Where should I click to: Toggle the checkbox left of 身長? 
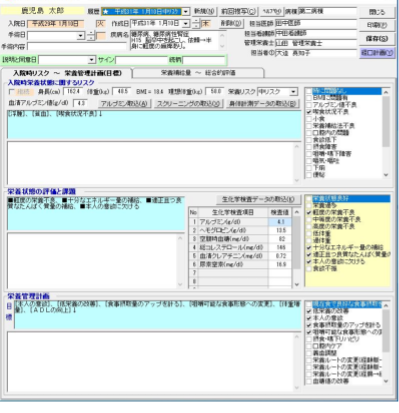[x=12, y=92]
